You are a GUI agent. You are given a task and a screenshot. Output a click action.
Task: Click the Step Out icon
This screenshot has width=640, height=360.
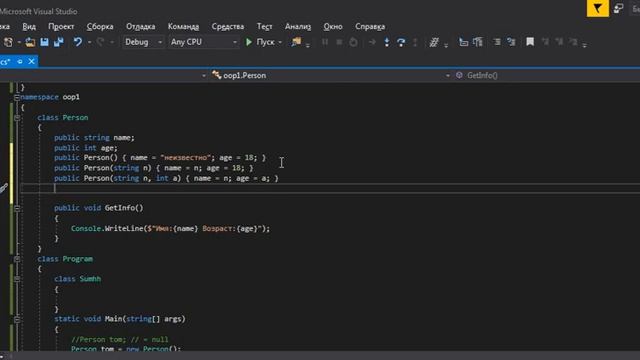415,42
